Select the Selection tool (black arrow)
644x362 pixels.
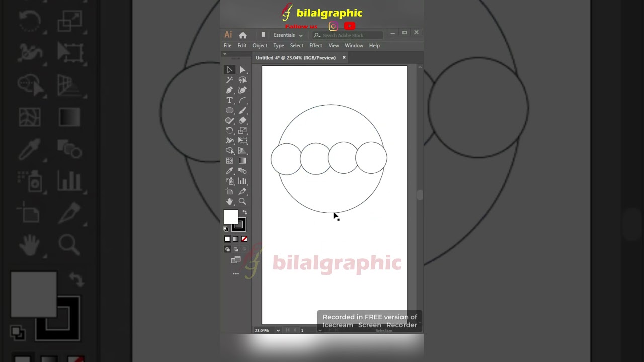click(x=230, y=70)
